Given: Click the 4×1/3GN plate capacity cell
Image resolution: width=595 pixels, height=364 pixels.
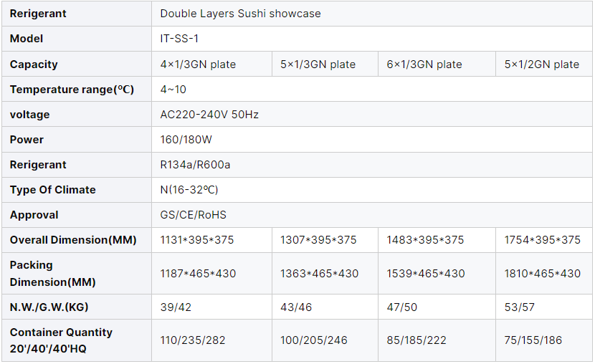Looking at the screenshot, I should coord(198,64).
